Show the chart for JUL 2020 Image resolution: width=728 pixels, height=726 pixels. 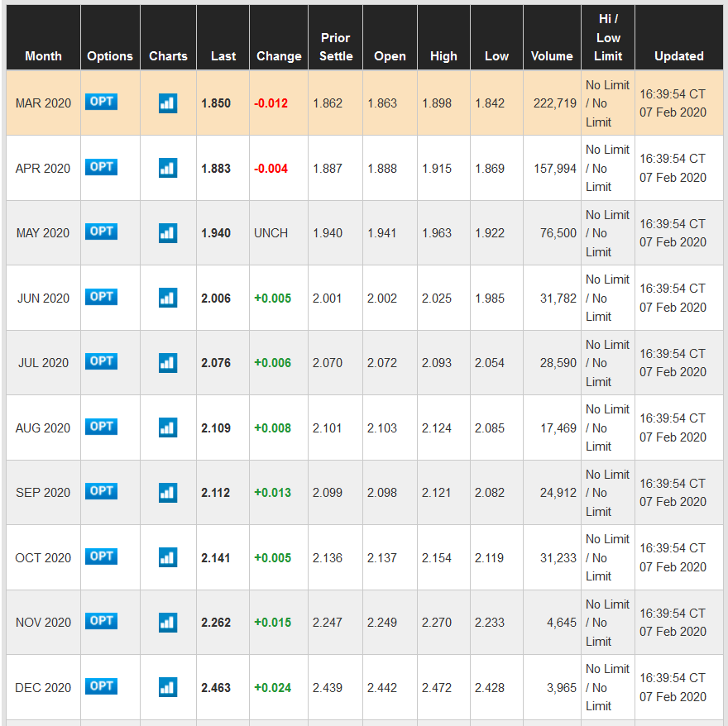[x=168, y=362]
